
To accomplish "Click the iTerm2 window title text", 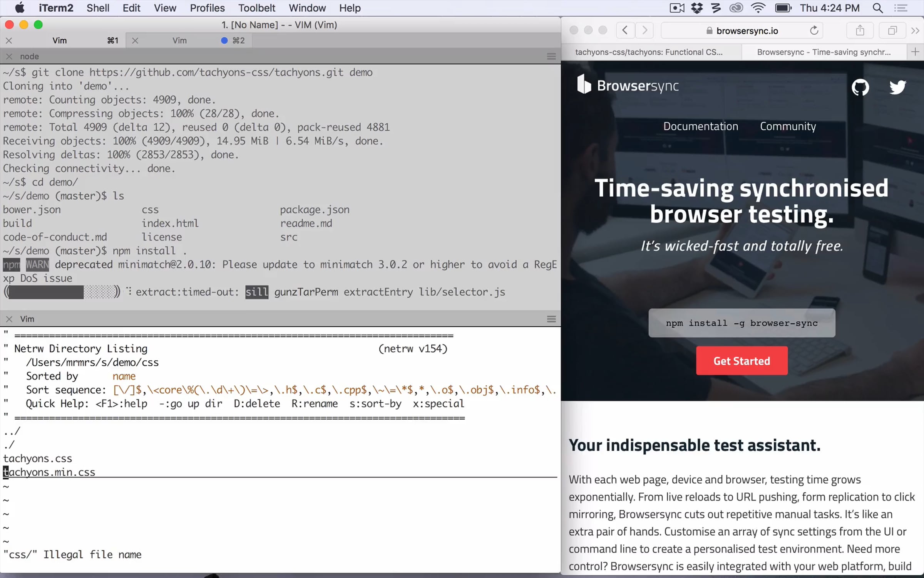I will pyautogui.click(x=279, y=25).
